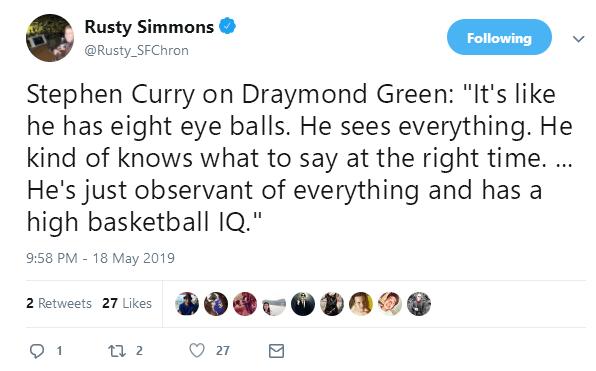The width and height of the screenshot is (596, 371).
Task: Expand the tweet options chevron menu
Action: [578, 39]
